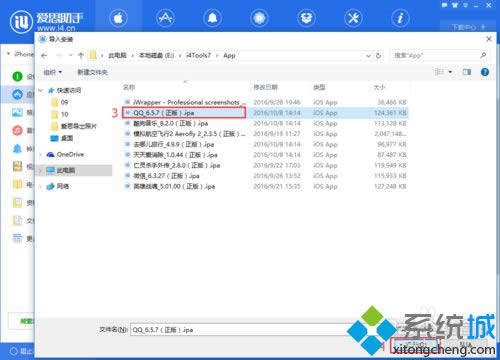Open the view options dropdown arrow
The height and width of the screenshot is (360, 500).
click(x=450, y=72)
